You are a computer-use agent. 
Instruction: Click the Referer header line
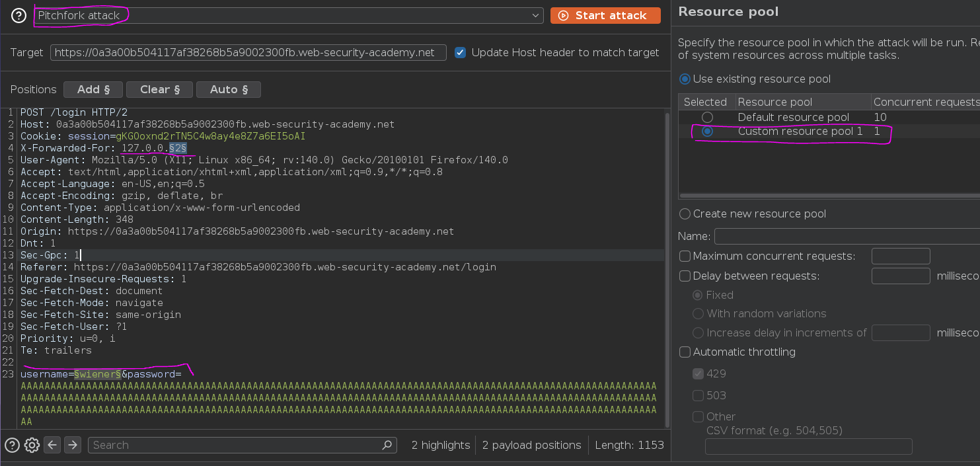pyautogui.click(x=258, y=267)
